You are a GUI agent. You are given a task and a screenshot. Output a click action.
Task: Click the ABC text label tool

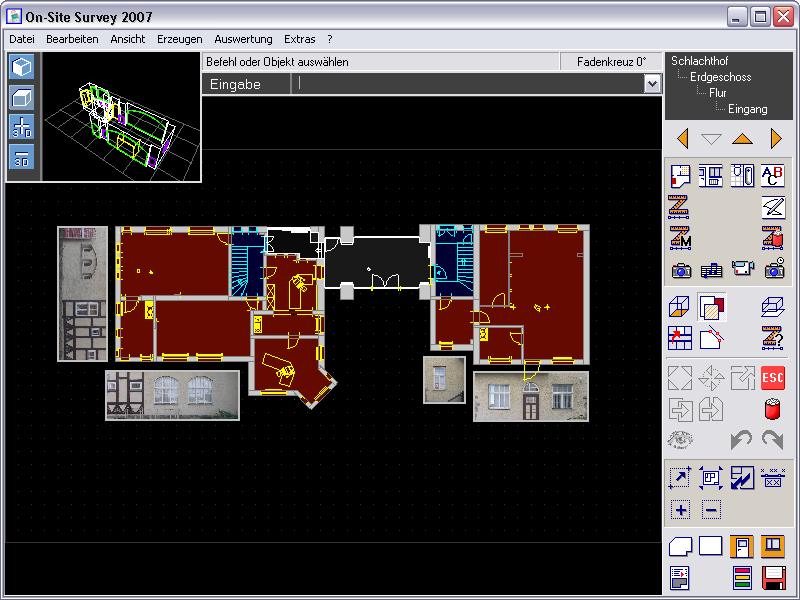click(772, 176)
